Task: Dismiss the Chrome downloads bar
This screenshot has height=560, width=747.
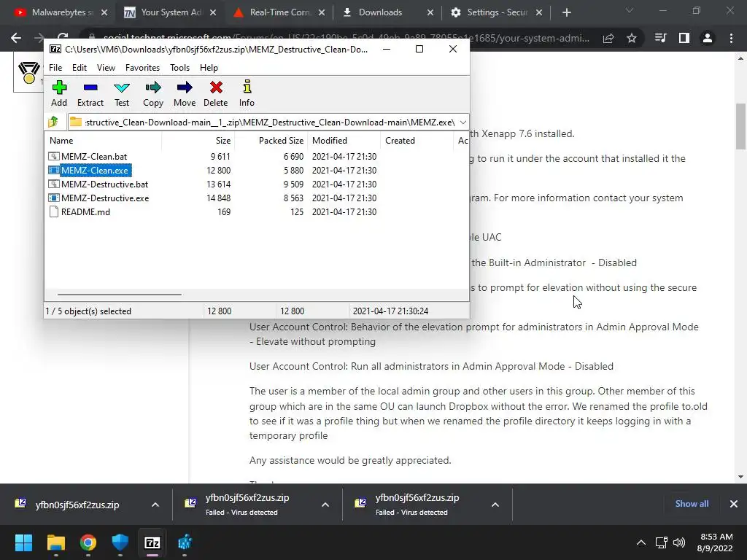Action: [x=734, y=504]
